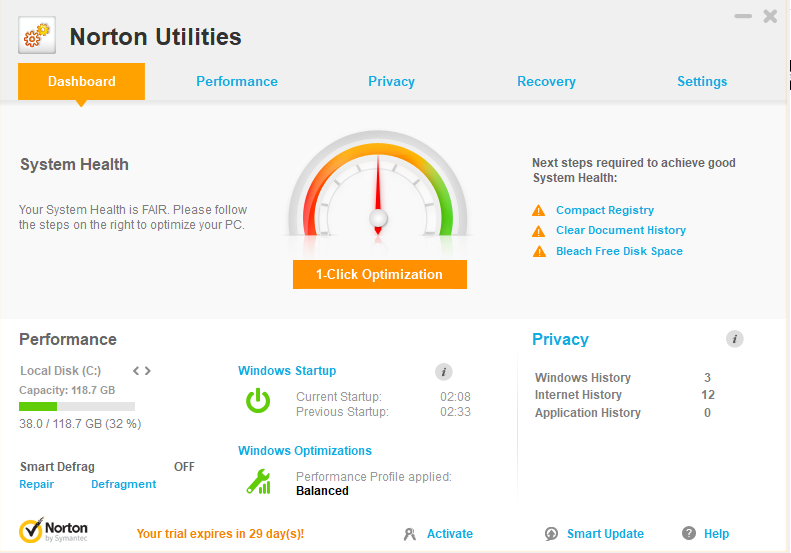This screenshot has height=553, width=791.
Task: Open the Performance tab
Action: point(237,81)
